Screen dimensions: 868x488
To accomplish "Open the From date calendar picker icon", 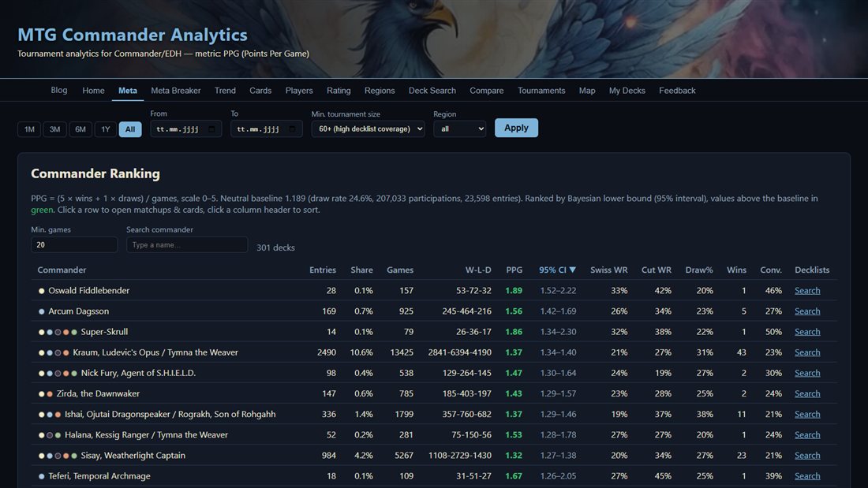I will 211,129.
